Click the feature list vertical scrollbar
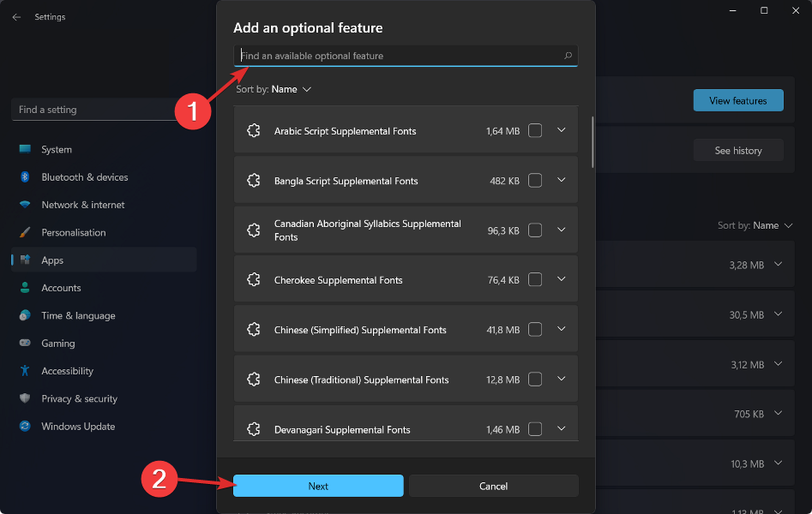This screenshot has width=812, height=514. 593,141
